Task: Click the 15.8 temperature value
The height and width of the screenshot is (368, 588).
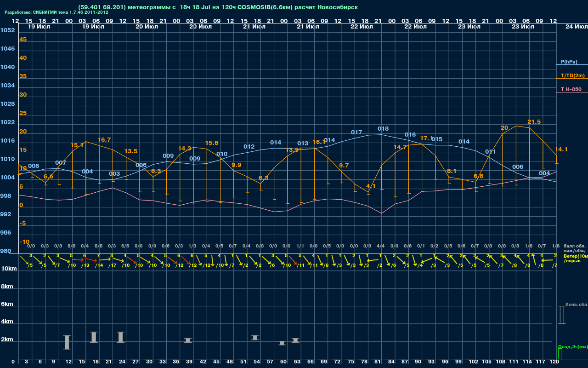Action: click(x=211, y=143)
